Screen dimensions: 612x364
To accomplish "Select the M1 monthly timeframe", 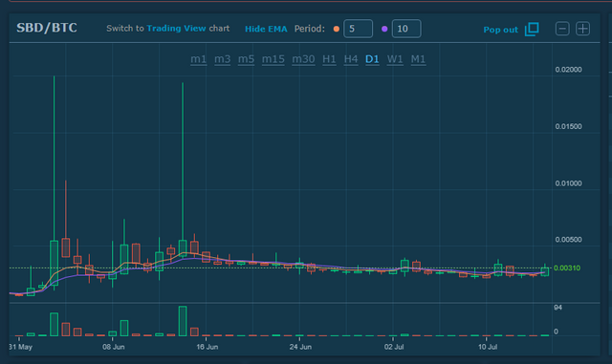I will click(x=418, y=59).
